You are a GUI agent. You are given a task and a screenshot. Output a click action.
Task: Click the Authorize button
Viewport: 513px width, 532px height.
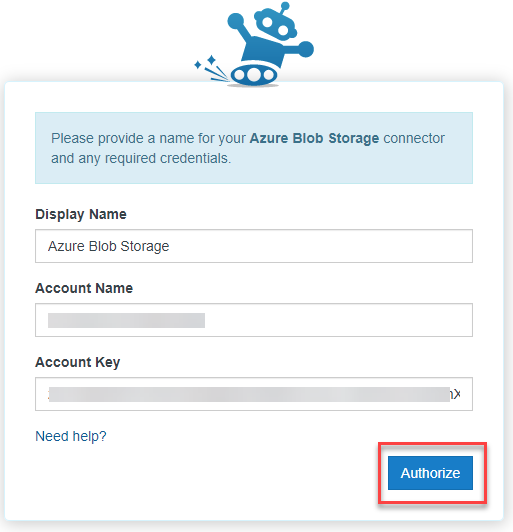point(430,473)
